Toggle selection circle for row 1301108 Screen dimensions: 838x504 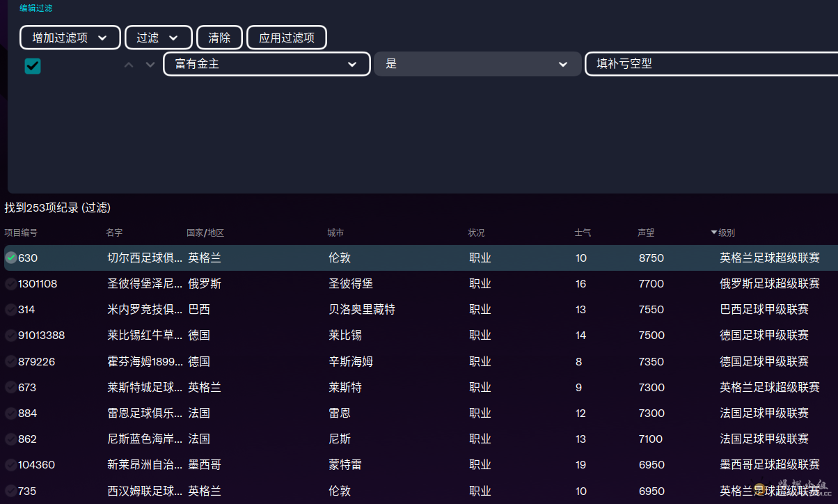pyautogui.click(x=11, y=284)
